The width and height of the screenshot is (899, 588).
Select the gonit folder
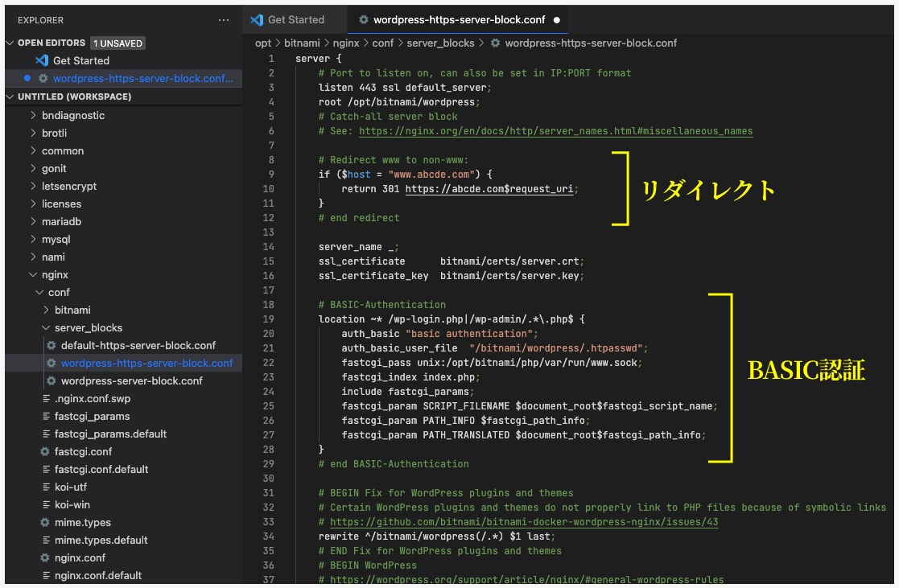coord(54,168)
